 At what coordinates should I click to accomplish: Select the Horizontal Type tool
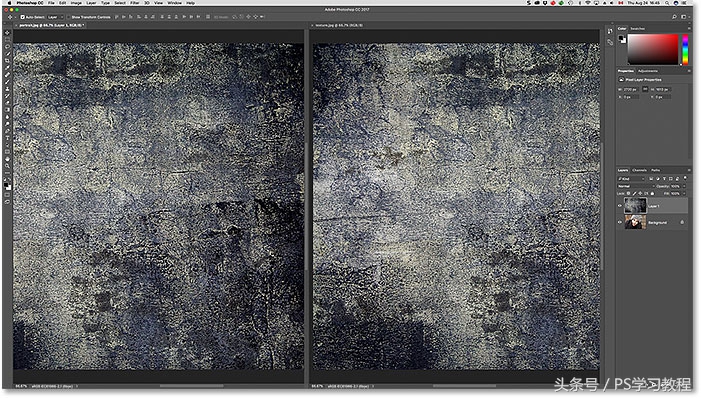[7, 138]
